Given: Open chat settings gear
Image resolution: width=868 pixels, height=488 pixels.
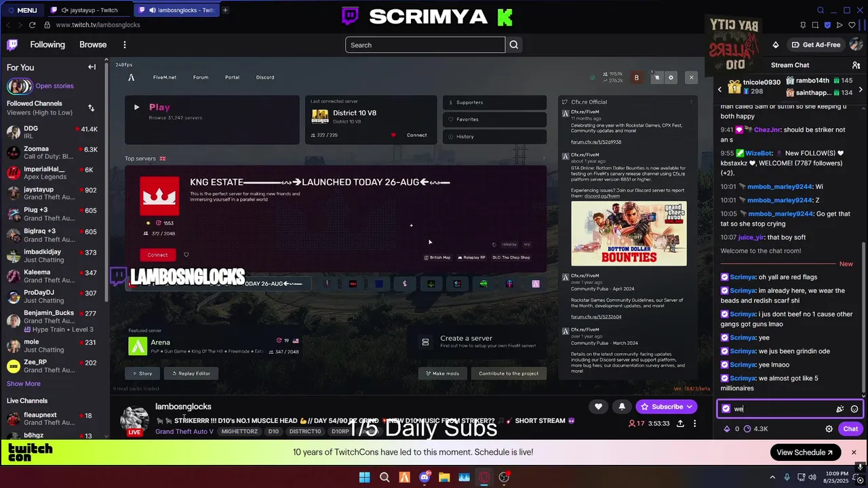Looking at the screenshot, I should coord(829,429).
